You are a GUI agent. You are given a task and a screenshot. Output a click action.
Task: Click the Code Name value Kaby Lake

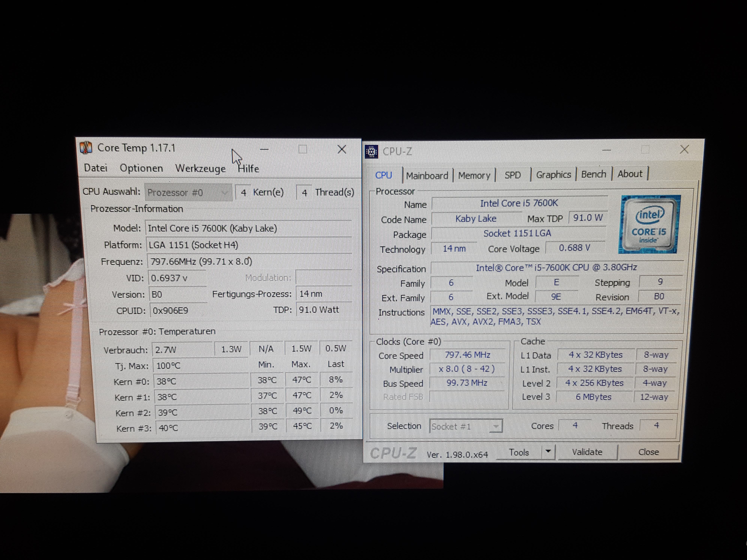[476, 219]
